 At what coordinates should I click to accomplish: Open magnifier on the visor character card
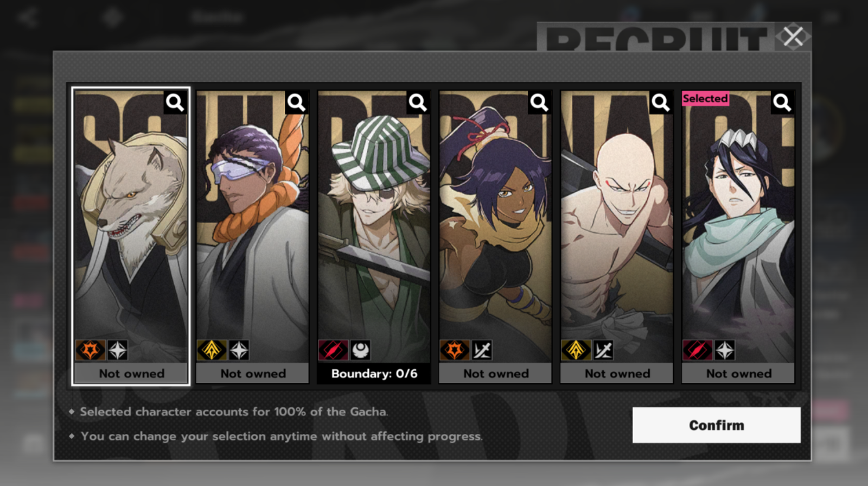[x=296, y=102]
